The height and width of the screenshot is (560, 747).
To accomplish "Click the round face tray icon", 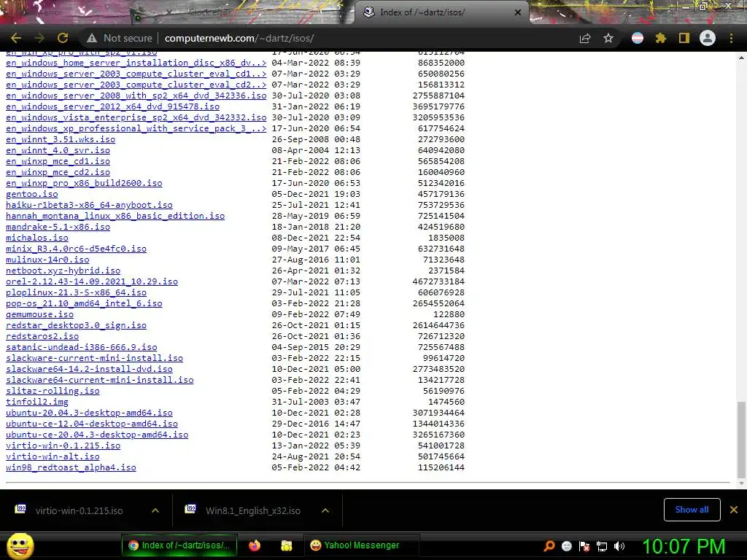I will (566, 546).
